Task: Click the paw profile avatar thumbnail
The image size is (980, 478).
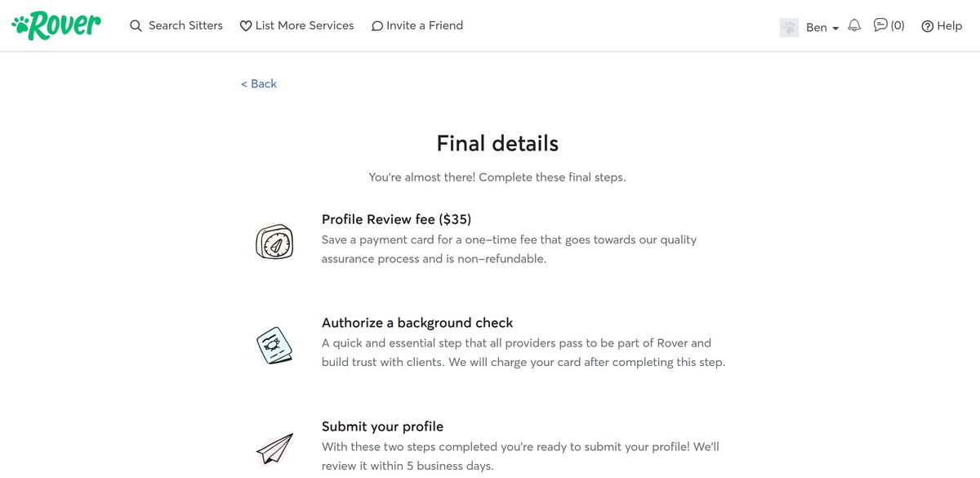Action: click(x=789, y=27)
